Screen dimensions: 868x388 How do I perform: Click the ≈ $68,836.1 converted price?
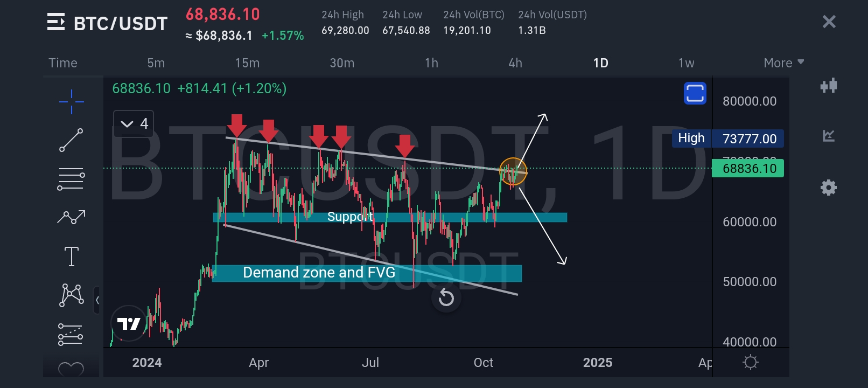[219, 36]
